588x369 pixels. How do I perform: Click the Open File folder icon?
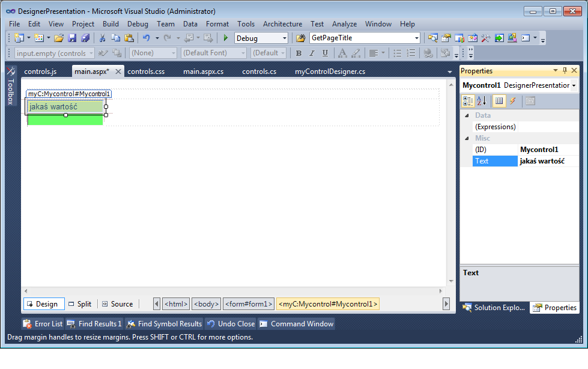click(x=59, y=38)
